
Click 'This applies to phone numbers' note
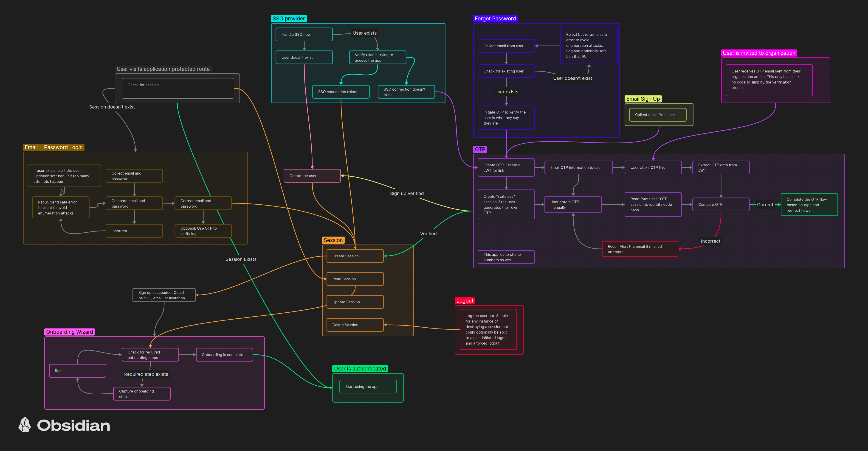506,257
